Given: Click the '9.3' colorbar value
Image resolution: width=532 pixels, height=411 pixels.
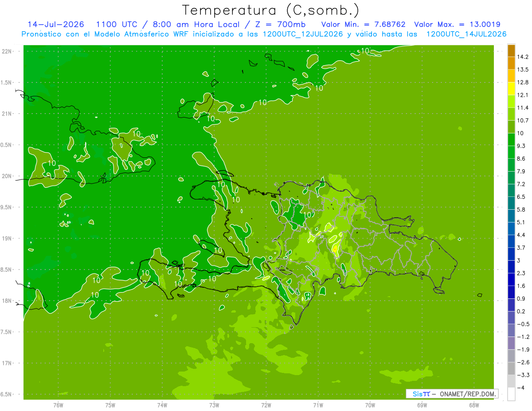Looking at the screenshot, I should 521,146.
